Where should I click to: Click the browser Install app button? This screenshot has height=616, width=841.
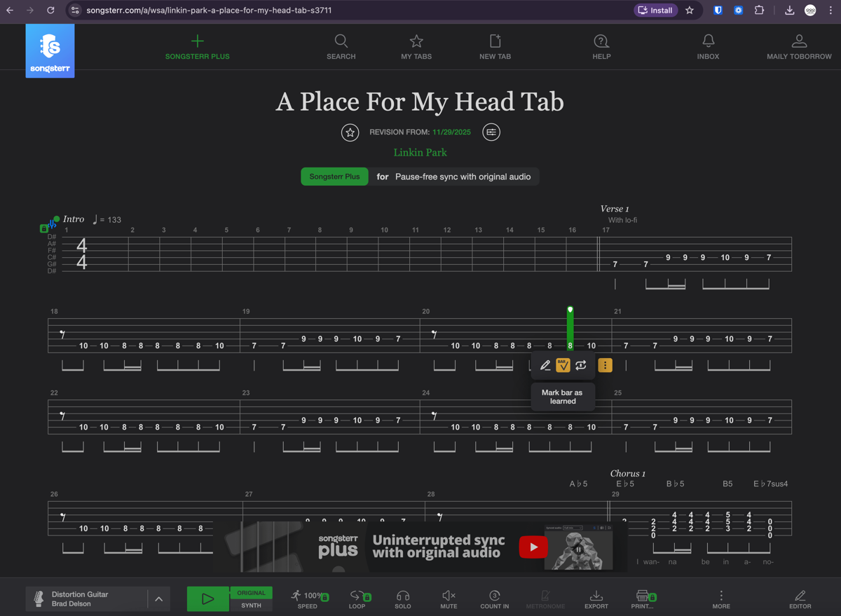click(656, 11)
